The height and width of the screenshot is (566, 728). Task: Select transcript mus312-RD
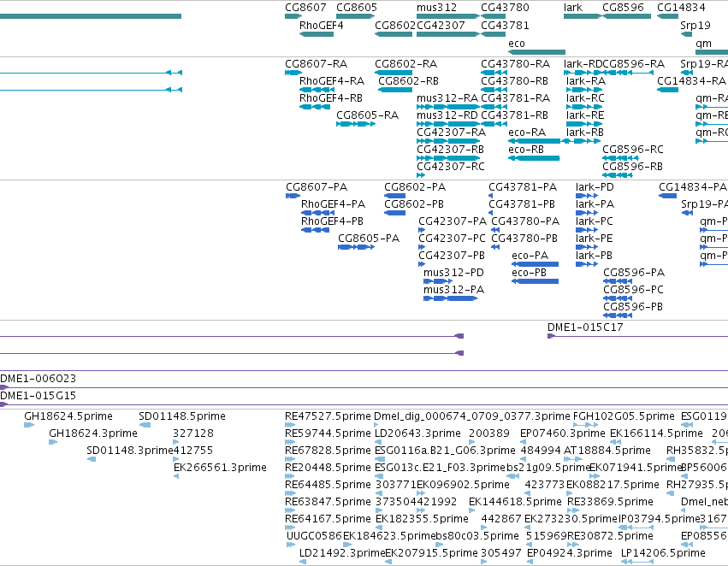pyautogui.click(x=447, y=115)
